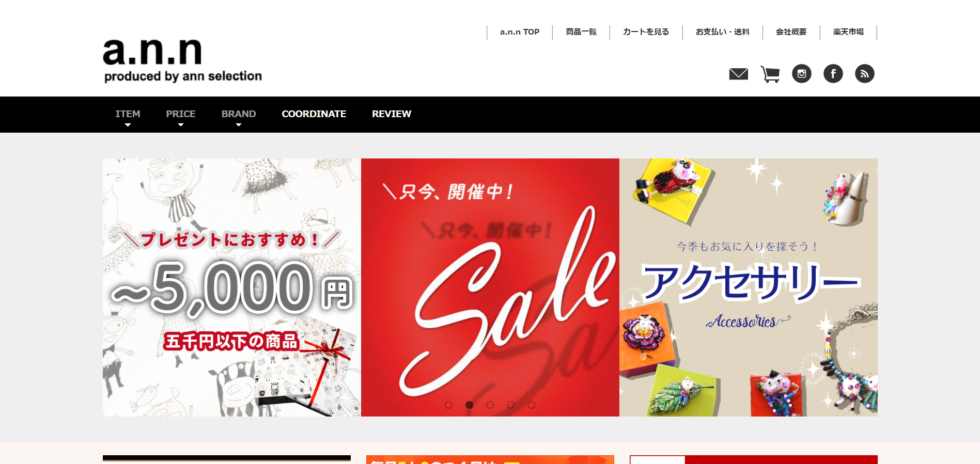Open the 商品一覧 product list link

click(x=581, y=32)
